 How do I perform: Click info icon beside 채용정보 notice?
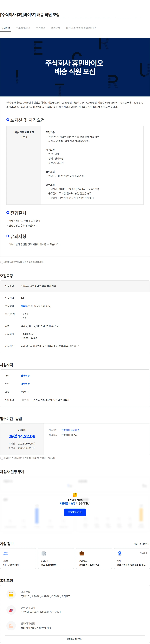coord(2,262)
